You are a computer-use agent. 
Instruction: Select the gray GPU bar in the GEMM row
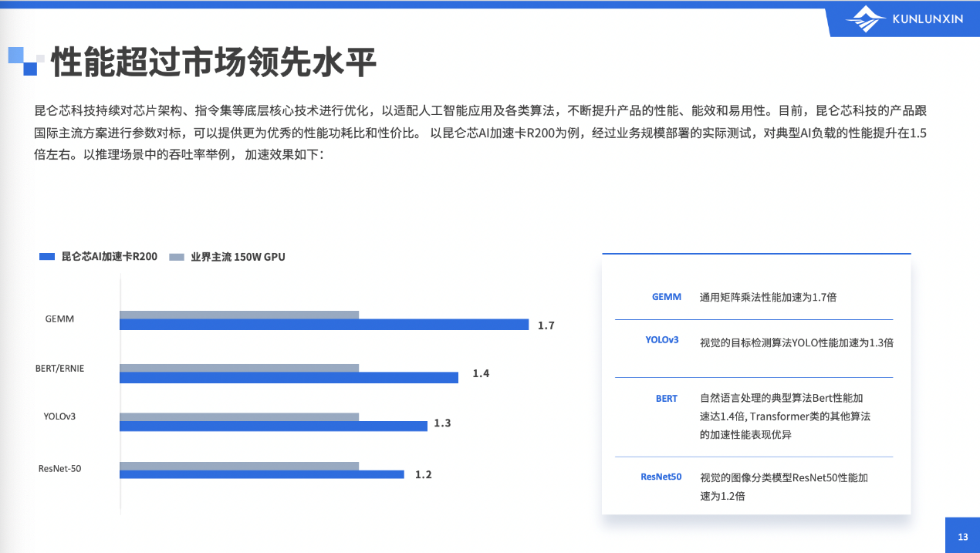[x=239, y=315]
